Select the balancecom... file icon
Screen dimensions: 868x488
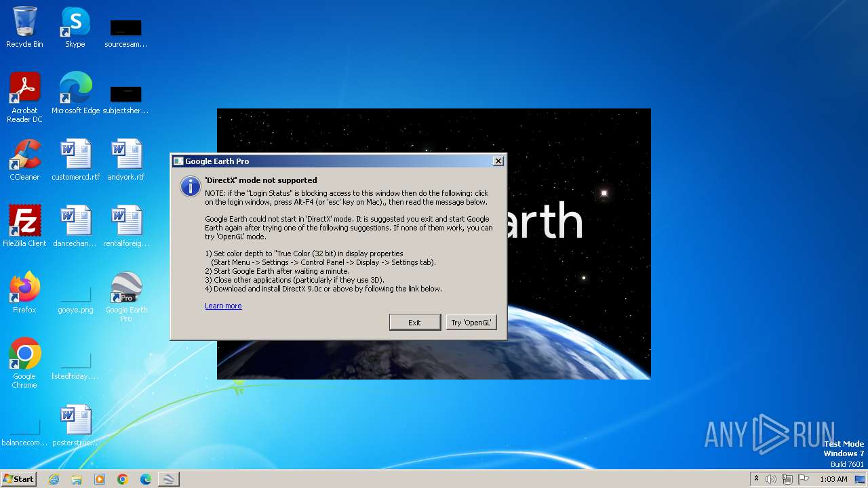click(x=24, y=431)
